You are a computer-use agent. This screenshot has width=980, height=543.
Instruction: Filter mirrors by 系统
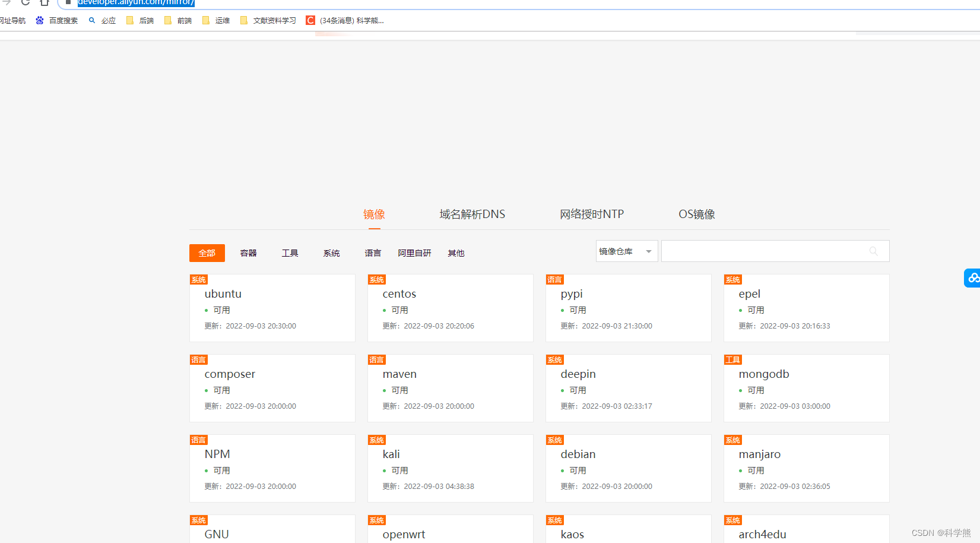(x=331, y=253)
